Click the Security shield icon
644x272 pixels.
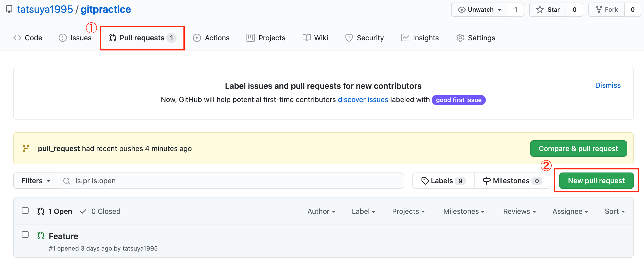[x=349, y=38]
